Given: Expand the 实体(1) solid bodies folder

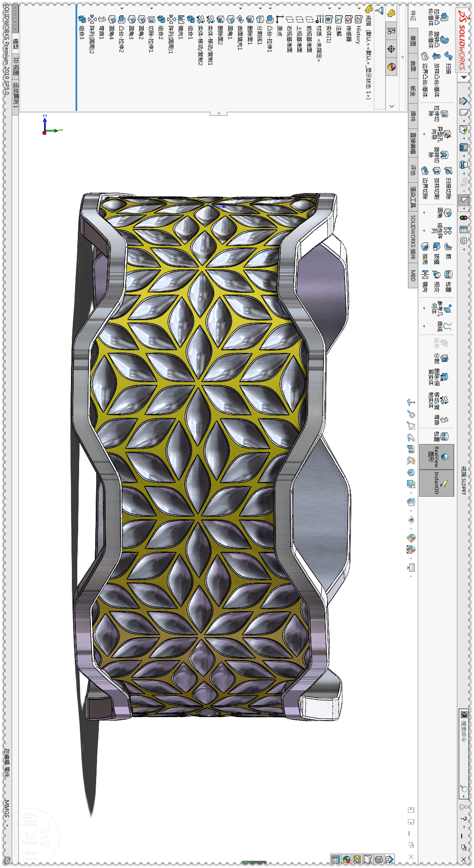Looking at the screenshot, I should tap(329, 9).
